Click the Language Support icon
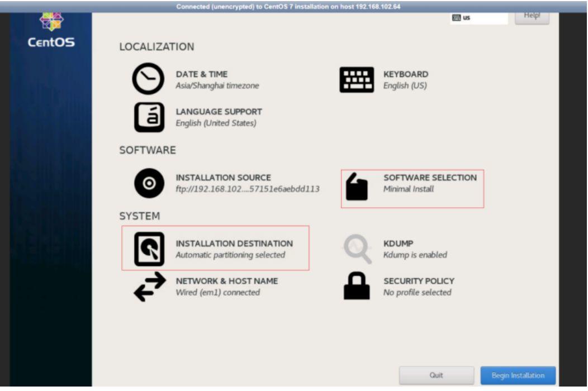 tap(149, 117)
